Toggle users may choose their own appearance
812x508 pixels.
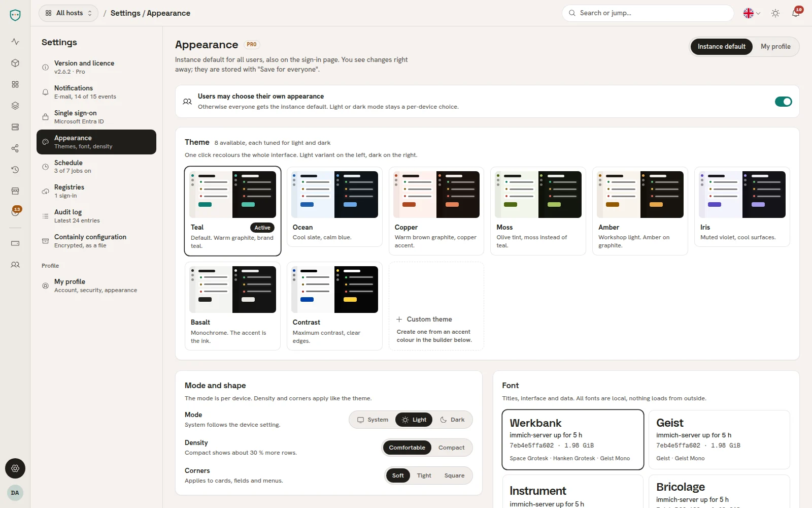click(x=784, y=102)
